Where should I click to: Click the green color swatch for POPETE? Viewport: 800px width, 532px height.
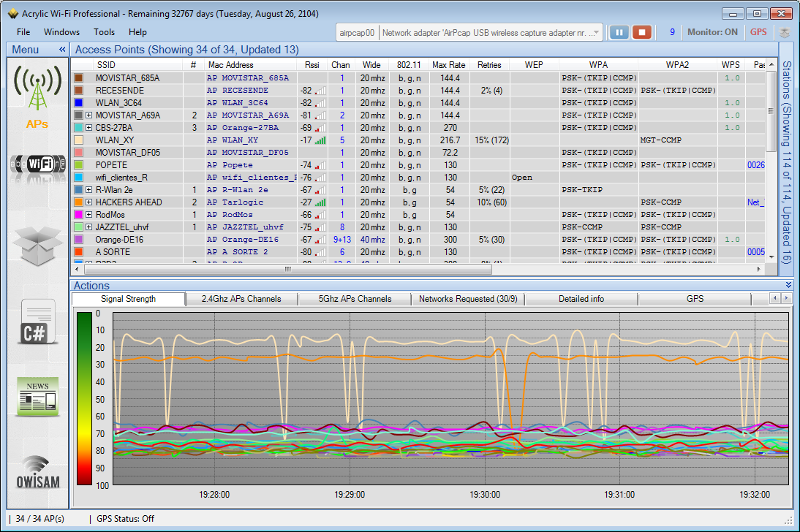pyautogui.click(x=78, y=165)
